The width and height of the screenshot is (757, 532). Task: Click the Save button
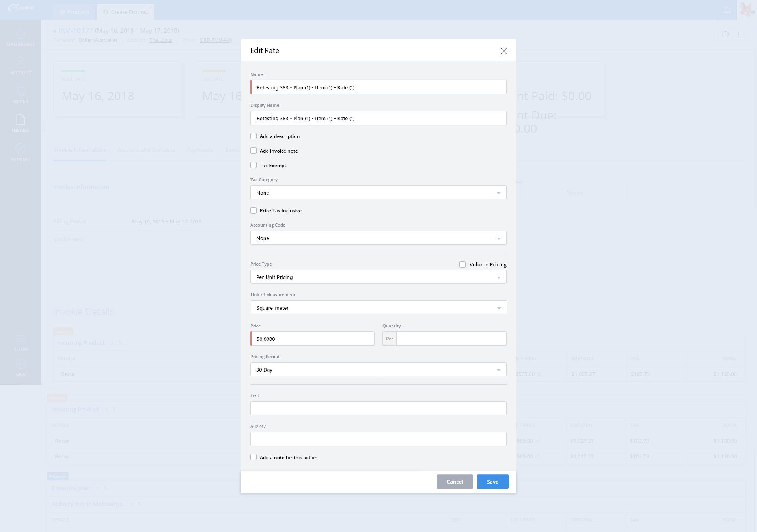coord(492,482)
